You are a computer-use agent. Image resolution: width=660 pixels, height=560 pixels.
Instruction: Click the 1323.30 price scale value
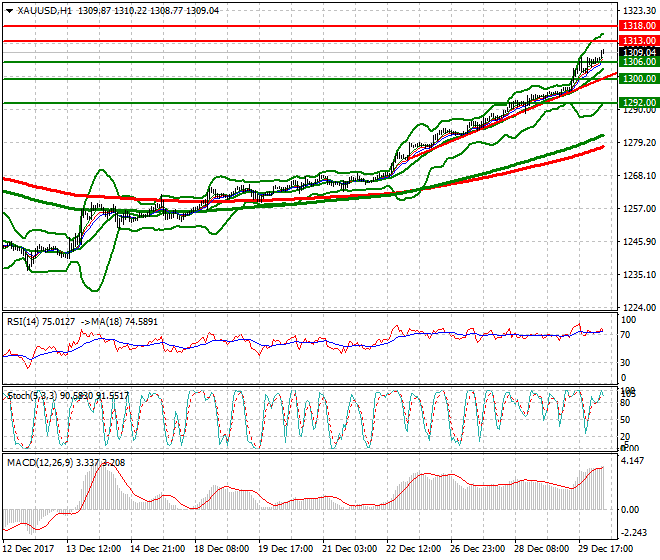(639, 11)
